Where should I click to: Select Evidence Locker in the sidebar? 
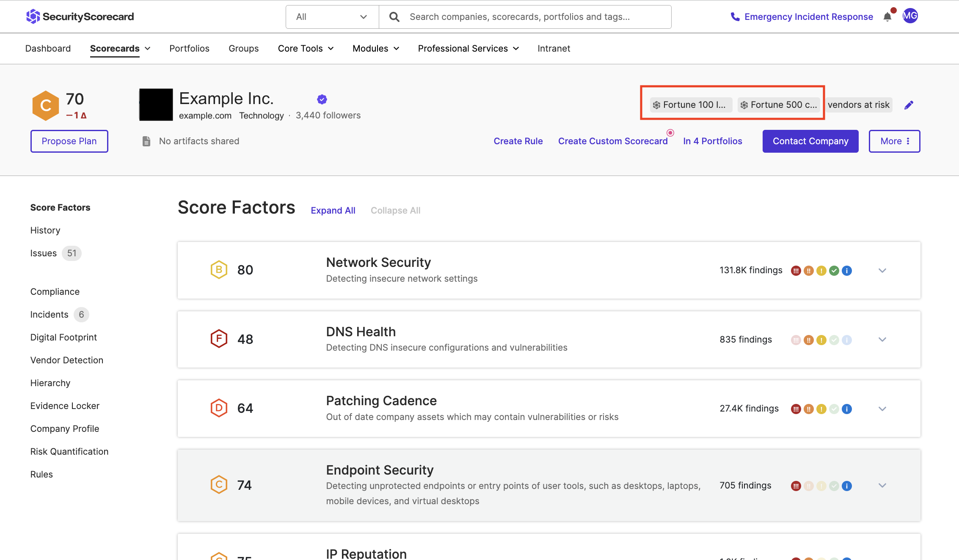(65, 406)
